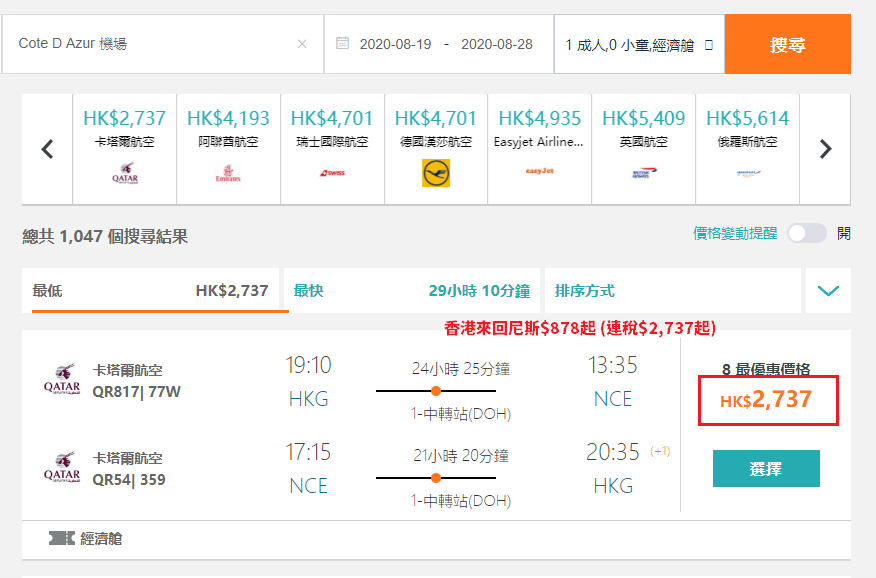This screenshot has height=578, width=876.
Task: Select Aeroflot HK$5,614 airline card
Action: [x=748, y=149]
